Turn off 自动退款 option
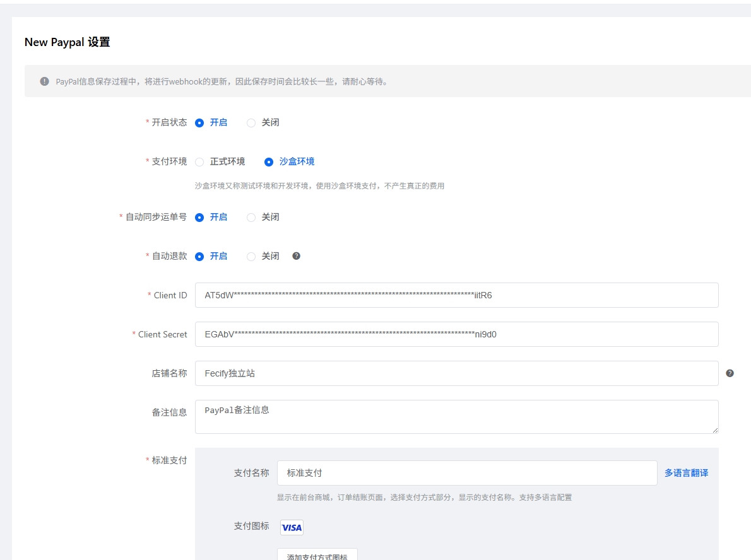751x560 pixels. [x=251, y=257]
